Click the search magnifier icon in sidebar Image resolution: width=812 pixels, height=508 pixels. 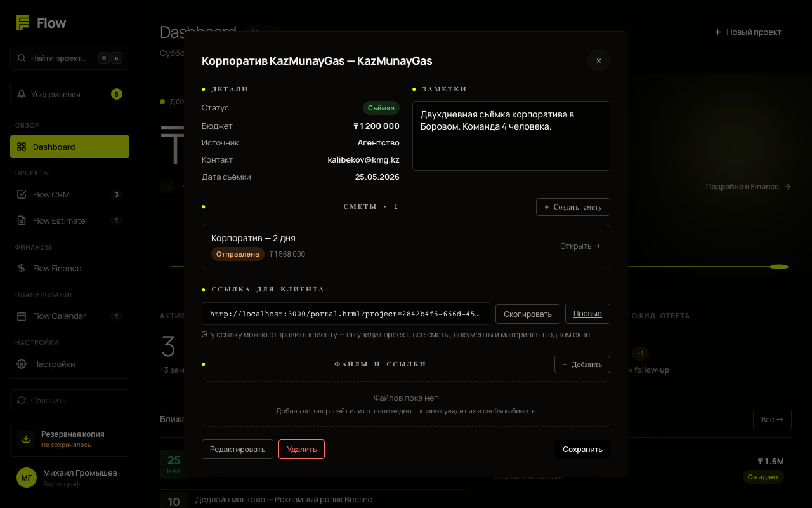(22, 58)
